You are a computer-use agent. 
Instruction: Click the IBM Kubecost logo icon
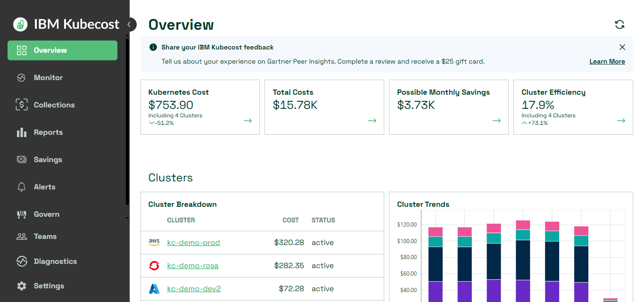(20, 24)
